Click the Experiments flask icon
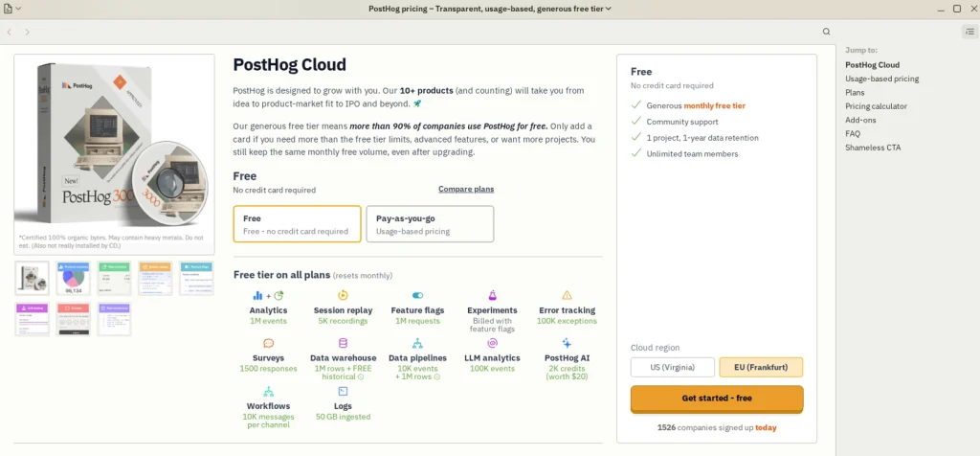This screenshot has height=456, width=980. point(493,295)
